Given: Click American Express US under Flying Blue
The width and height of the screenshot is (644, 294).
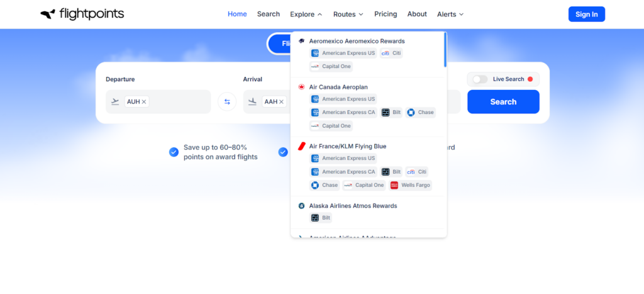Looking at the screenshot, I should [x=343, y=158].
